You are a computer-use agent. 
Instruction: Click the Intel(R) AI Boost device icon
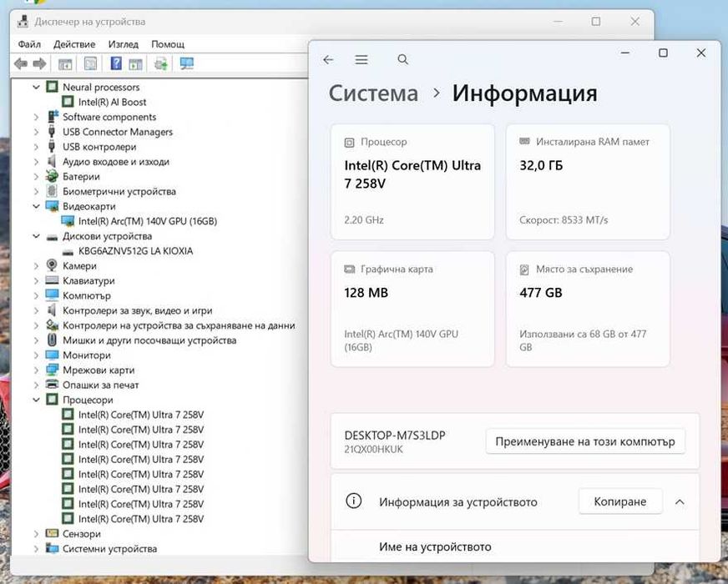68,102
